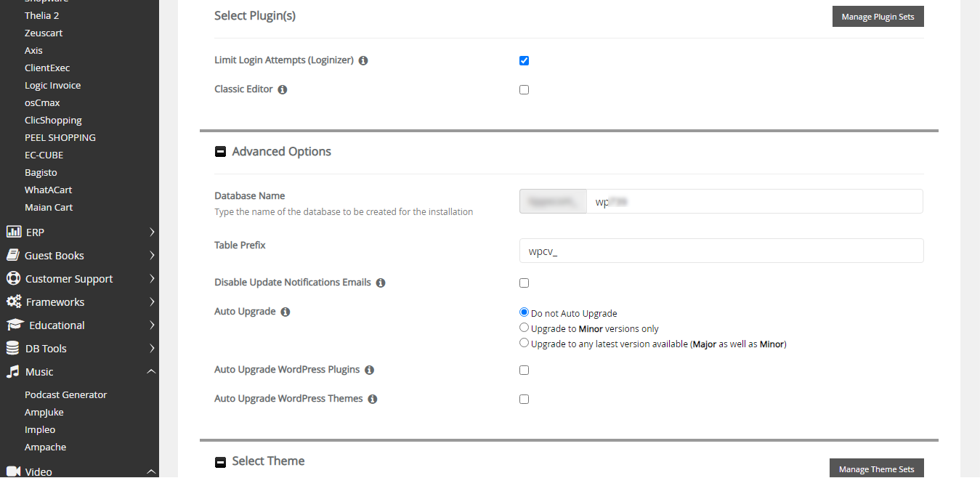Uncheck Limit Login Attempts (Loginizer) checkbox
The image size is (980, 478).
coord(524,61)
